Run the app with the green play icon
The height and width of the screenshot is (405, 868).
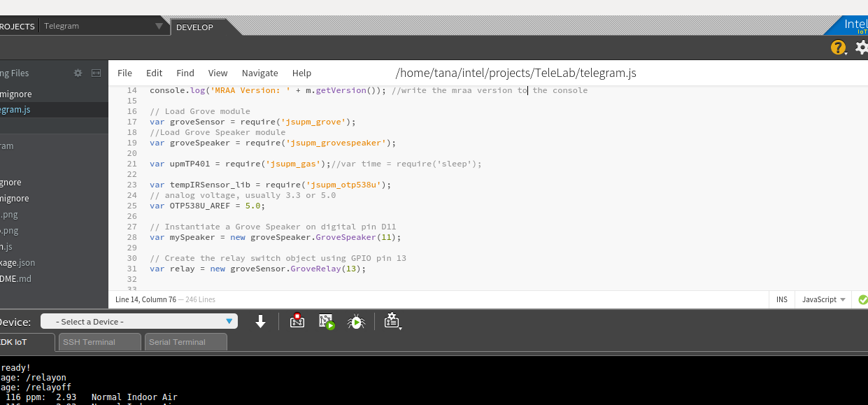pos(327,321)
